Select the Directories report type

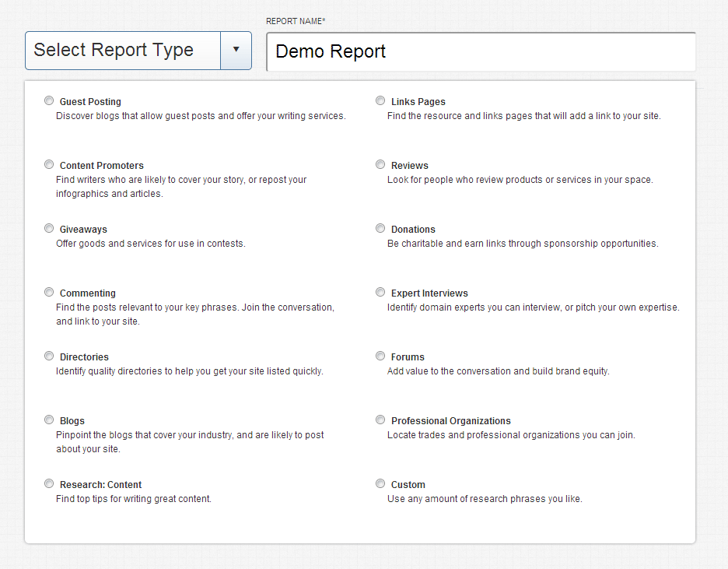click(49, 357)
